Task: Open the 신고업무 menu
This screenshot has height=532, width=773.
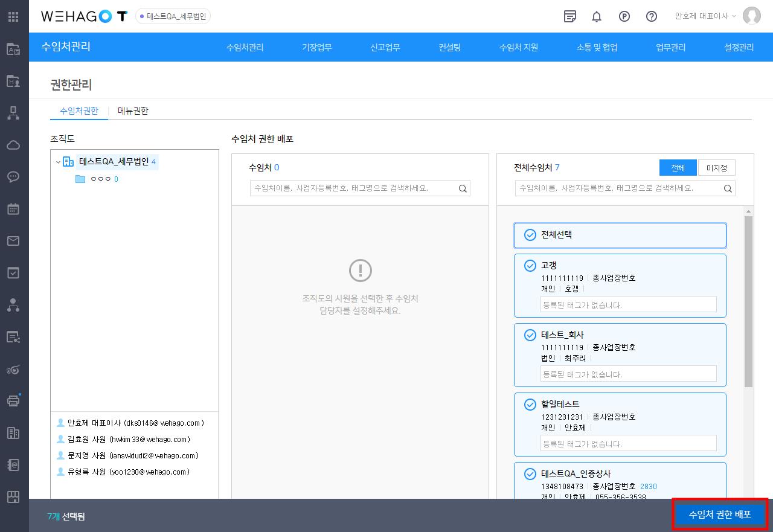Action: (385, 48)
